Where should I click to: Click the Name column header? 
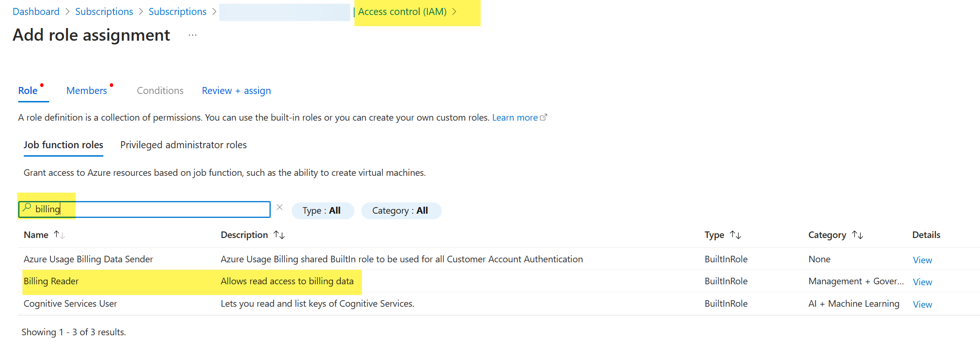point(36,235)
